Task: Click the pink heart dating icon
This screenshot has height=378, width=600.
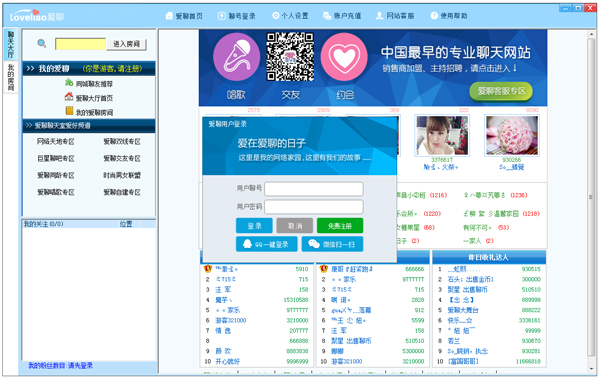Action: point(344,57)
